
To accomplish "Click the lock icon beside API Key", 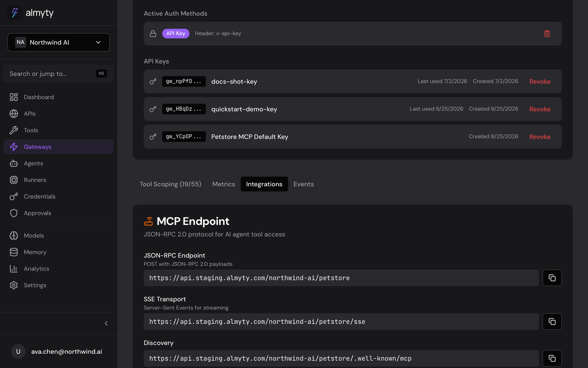I will [x=153, y=34].
